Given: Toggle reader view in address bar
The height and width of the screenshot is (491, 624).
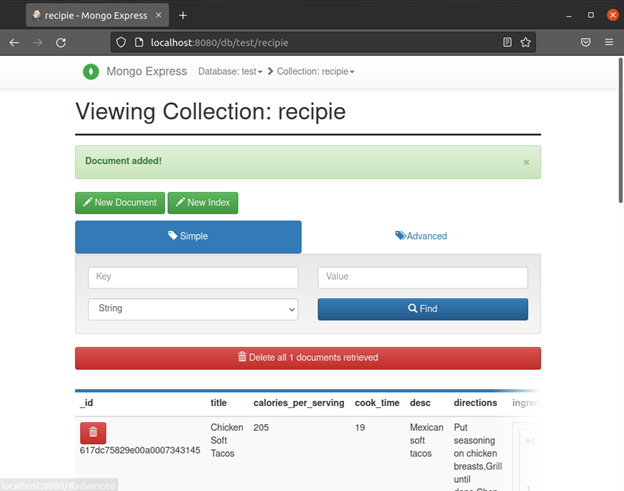Looking at the screenshot, I should point(507,42).
